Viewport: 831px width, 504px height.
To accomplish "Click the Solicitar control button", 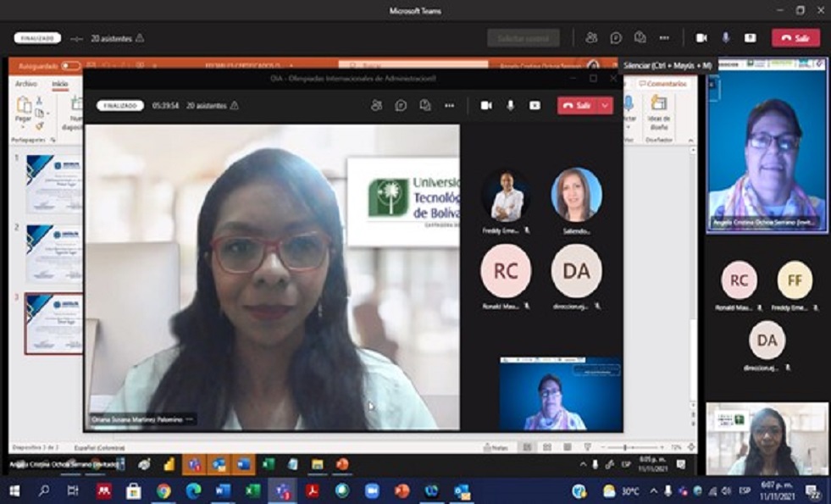I will coord(523,38).
